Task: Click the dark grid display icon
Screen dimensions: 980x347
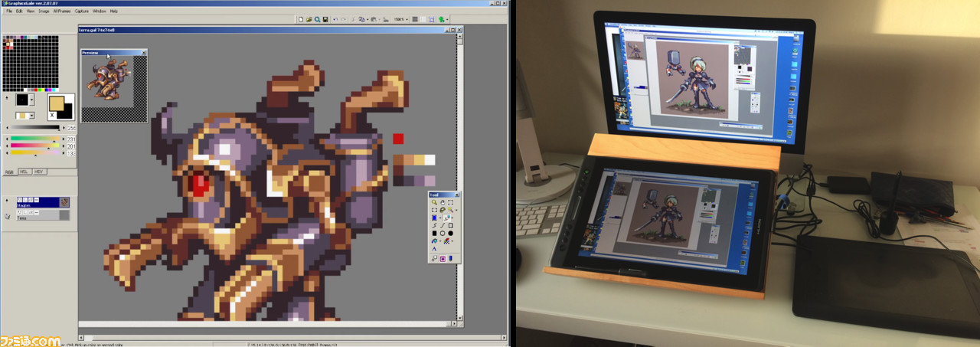Action: (415, 19)
